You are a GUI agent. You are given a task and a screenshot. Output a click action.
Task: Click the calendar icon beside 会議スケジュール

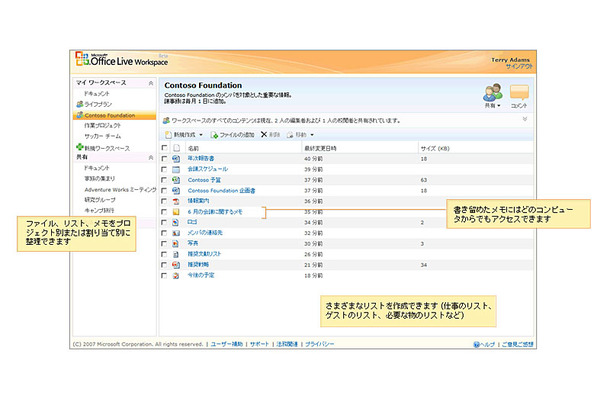pos(176,169)
